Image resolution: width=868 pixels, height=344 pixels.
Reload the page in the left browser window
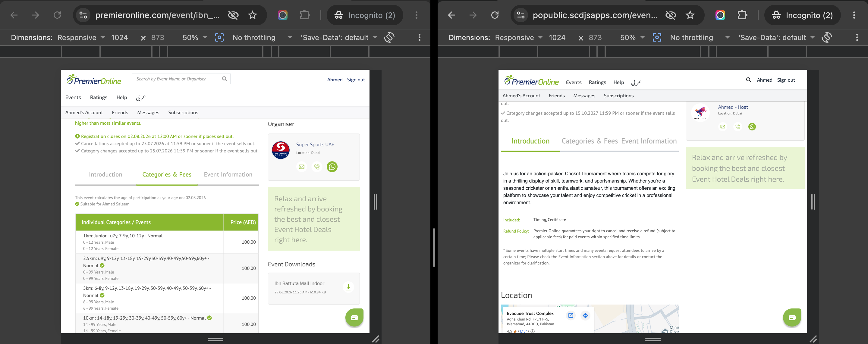[x=57, y=15]
